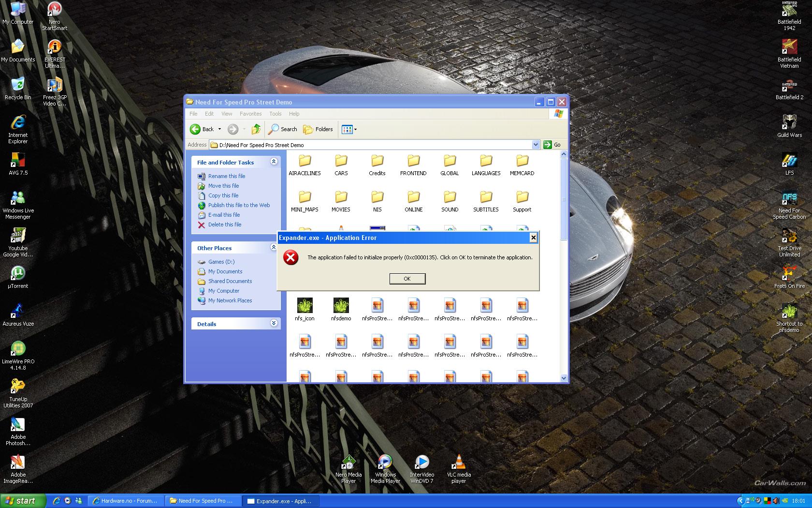Open the Start menu
Image resolution: width=812 pixels, height=508 pixels.
(x=23, y=501)
